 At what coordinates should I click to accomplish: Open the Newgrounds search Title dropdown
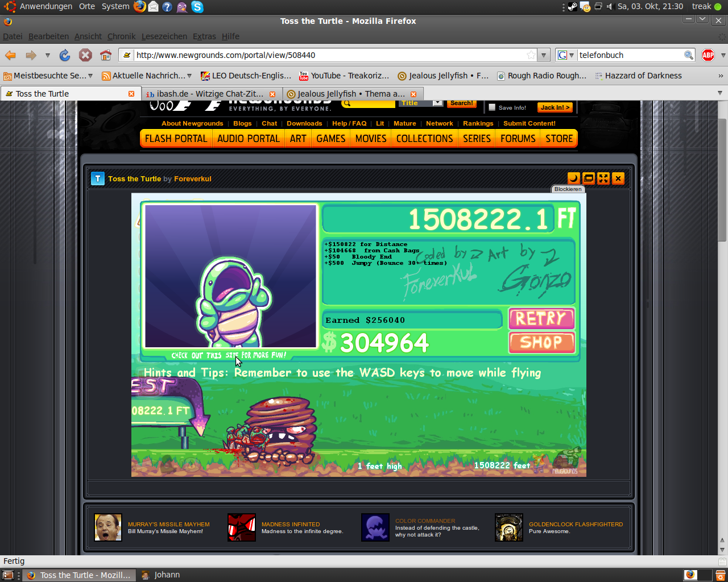click(x=437, y=103)
